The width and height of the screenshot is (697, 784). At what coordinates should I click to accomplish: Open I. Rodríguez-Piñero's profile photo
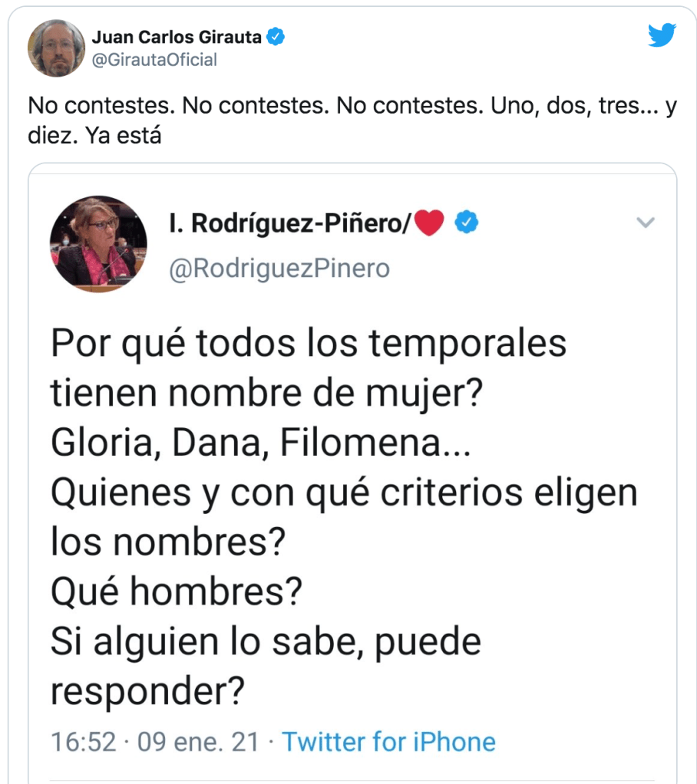tap(98, 244)
